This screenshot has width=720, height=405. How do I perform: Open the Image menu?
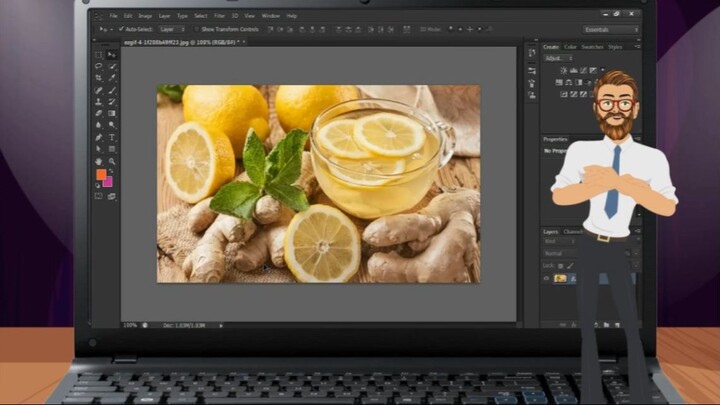click(x=145, y=16)
